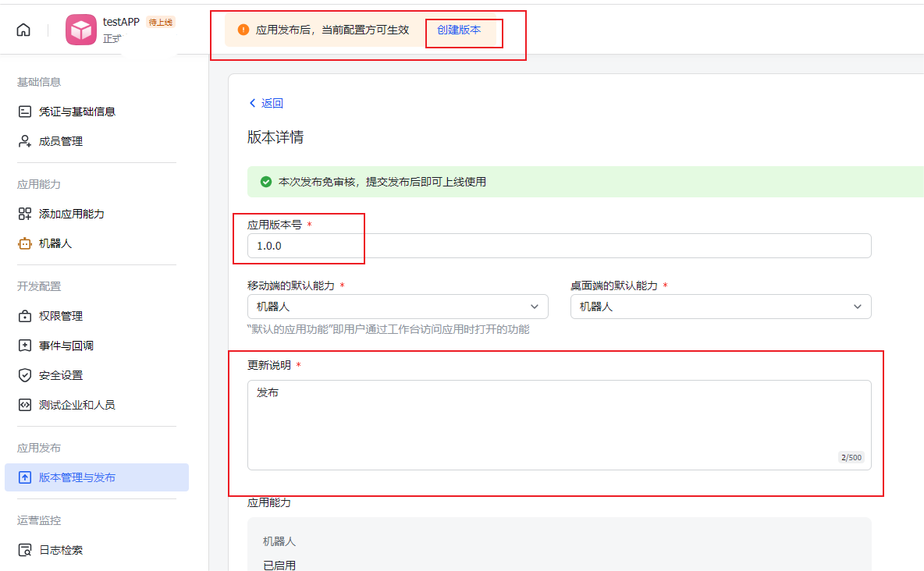
Task: Open the 移动端的默认能力 dropdown
Action: point(397,307)
